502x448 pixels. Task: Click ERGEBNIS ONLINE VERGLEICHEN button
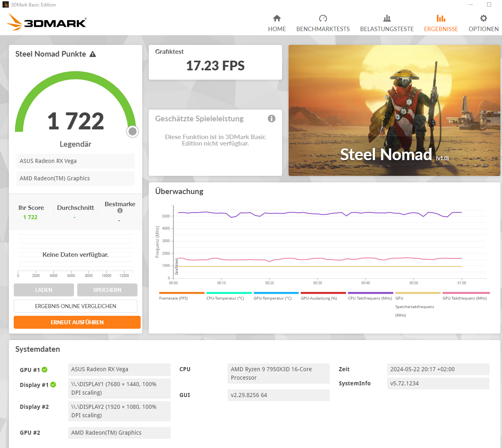tap(76, 306)
